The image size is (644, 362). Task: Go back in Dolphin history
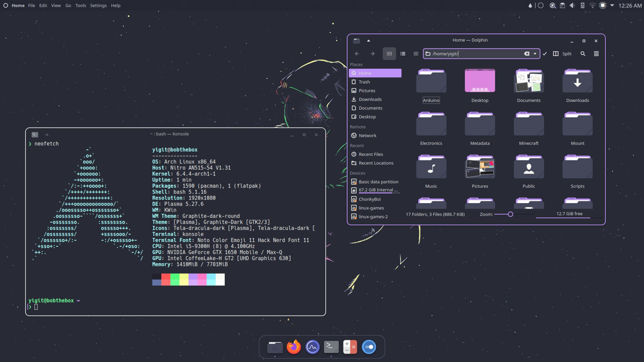click(357, 54)
